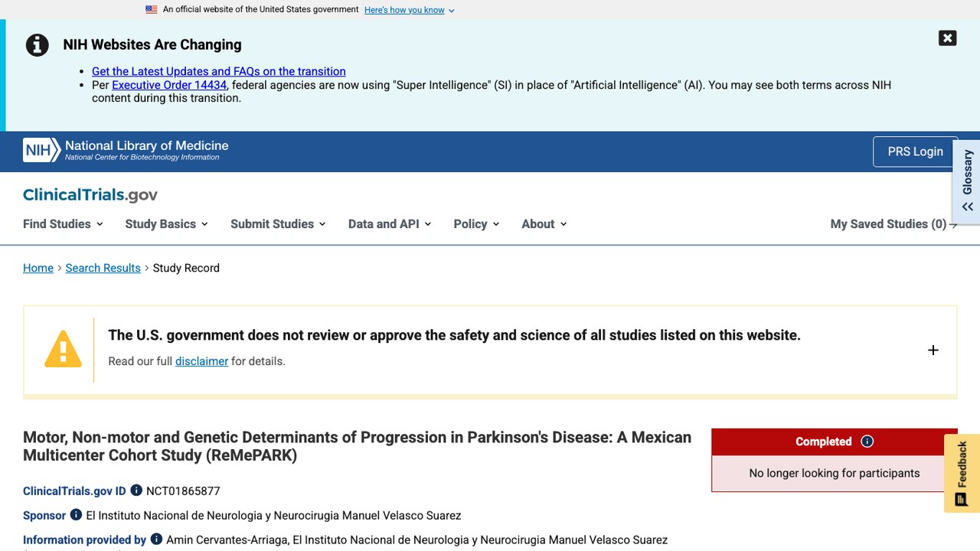
Task: Click the US flag icon
Action: [152, 10]
